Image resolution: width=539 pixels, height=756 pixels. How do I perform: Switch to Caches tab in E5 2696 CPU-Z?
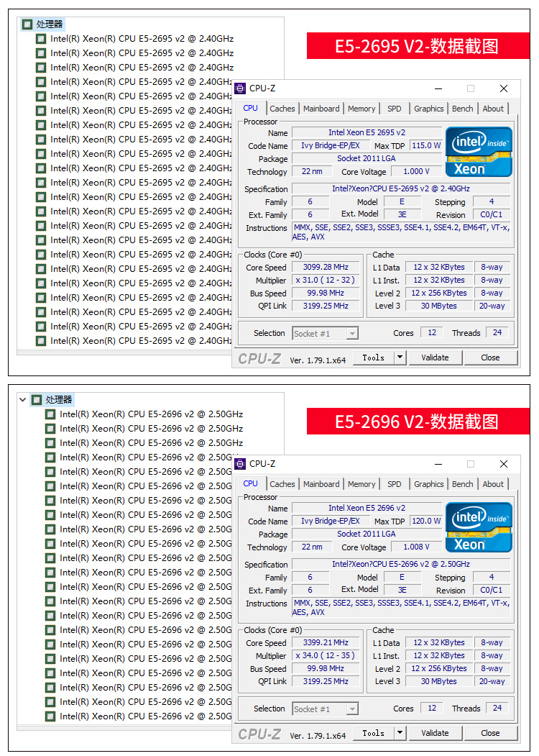(x=282, y=485)
